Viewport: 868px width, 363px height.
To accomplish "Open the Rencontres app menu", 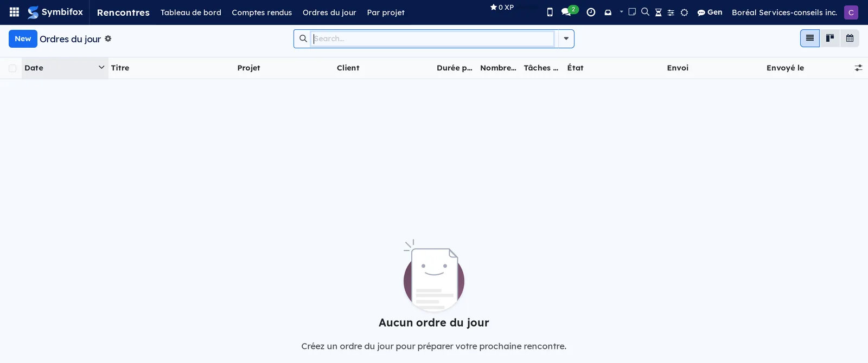I will [x=123, y=12].
